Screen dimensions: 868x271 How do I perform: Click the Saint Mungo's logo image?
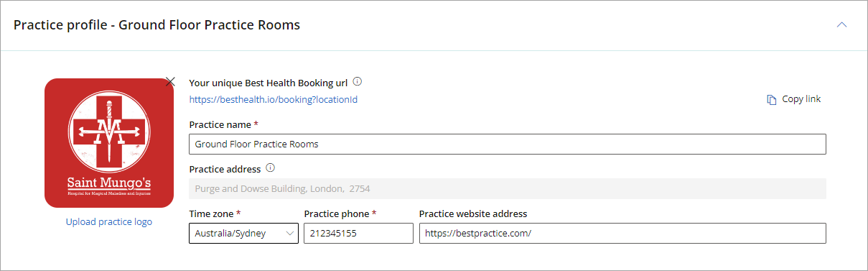coord(109,143)
